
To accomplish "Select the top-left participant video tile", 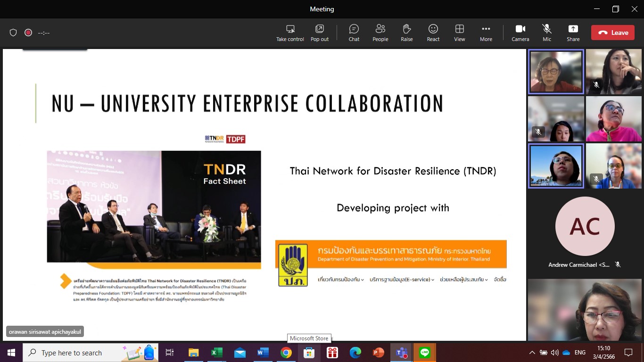I will click(x=556, y=72).
